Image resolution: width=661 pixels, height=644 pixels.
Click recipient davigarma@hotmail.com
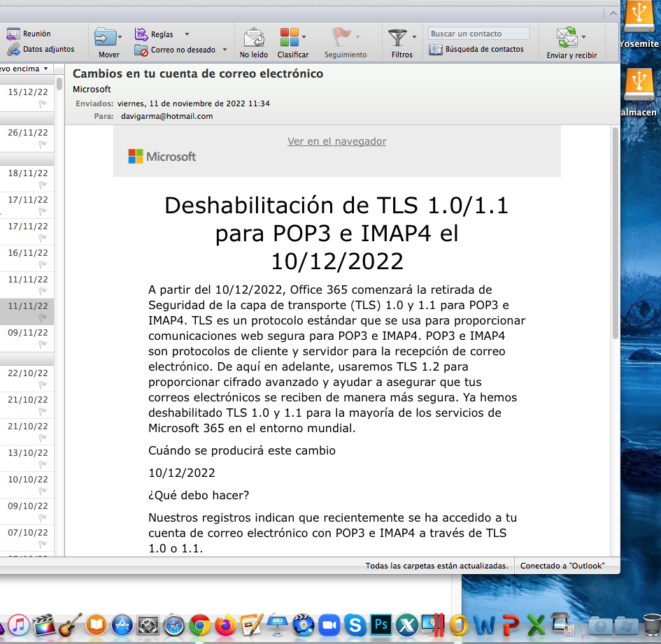pyautogui.click(x=167, y=116)
